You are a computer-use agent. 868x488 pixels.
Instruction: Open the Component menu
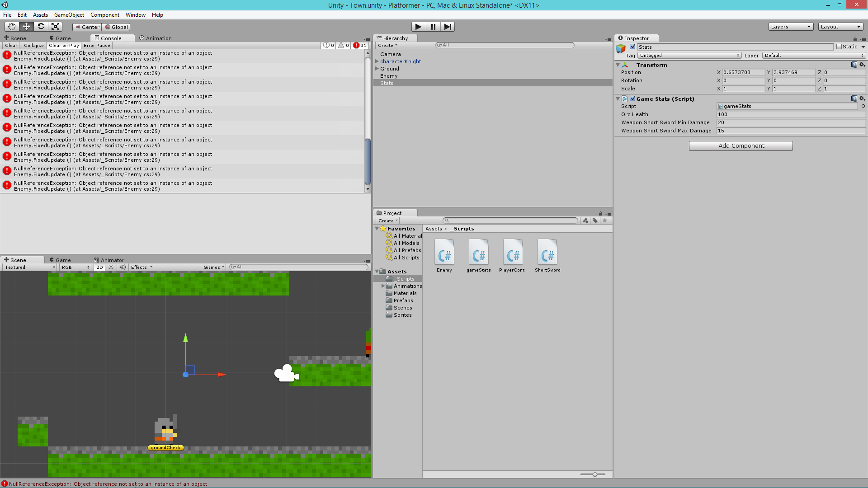click(x=104, y=15)
